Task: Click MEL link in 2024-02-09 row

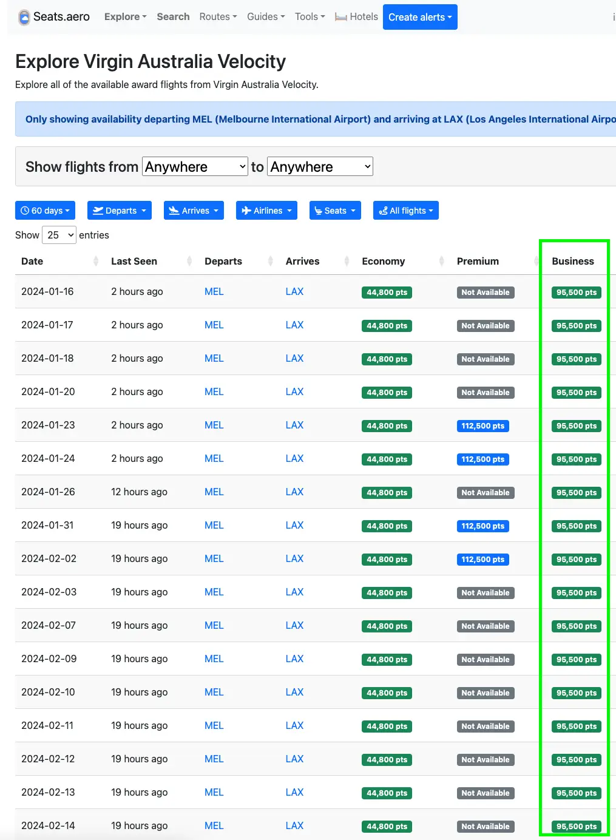Action: [x=214, y=659]
